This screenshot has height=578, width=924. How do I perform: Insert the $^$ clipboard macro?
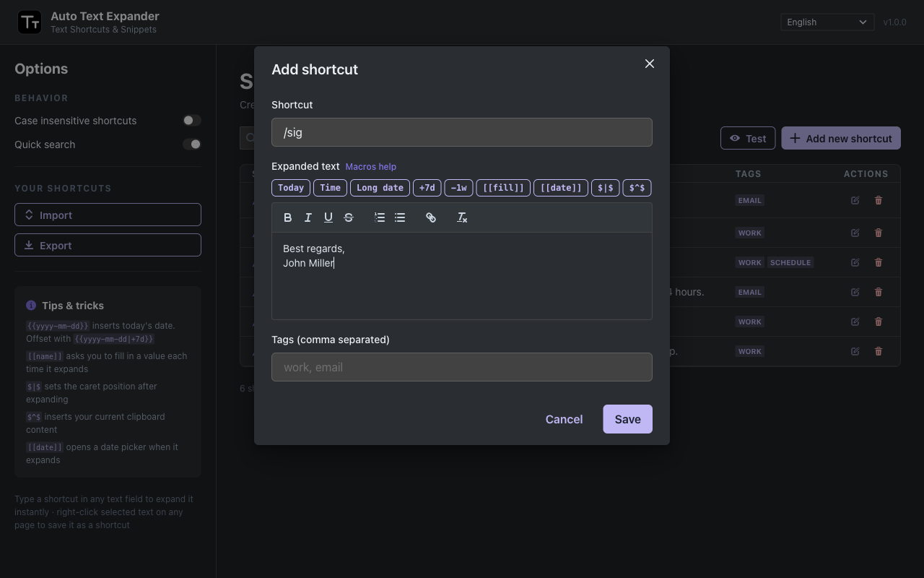click(x=637, y=188)
